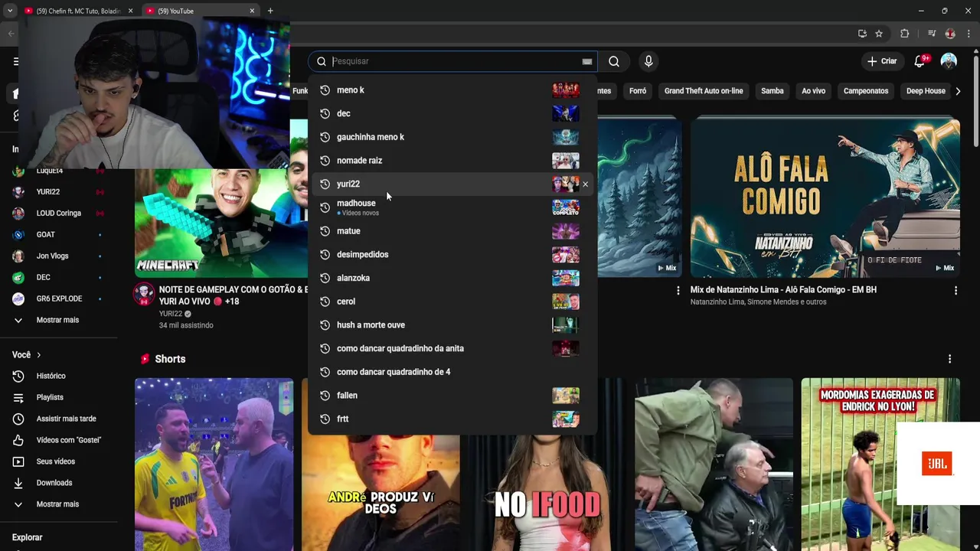Viewport: 980px width, 551px height.
Task: Open notifications bell
Action: point(920,61)
